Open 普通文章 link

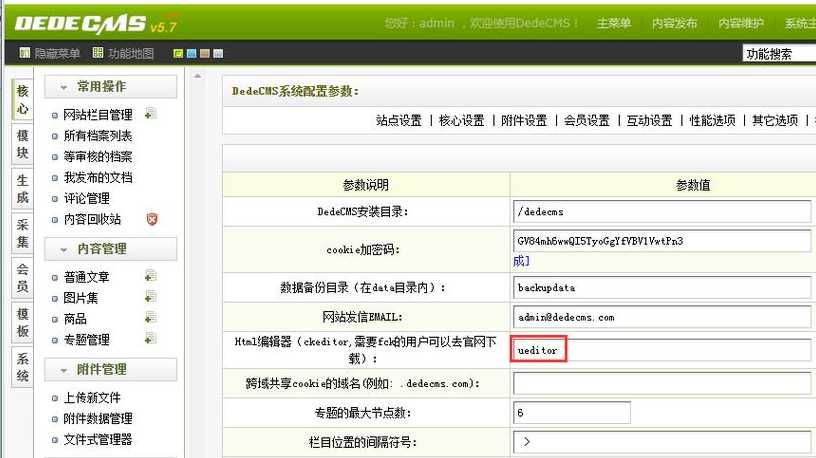coord(86,277)
